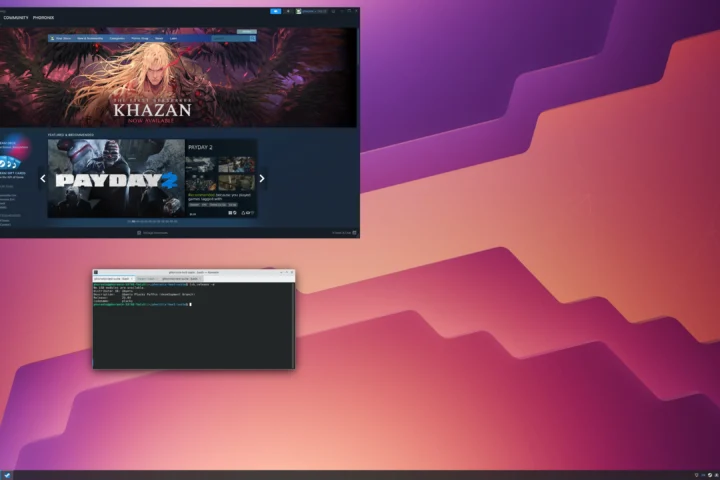The height and width of the screenshot is (480, 720).
Task: Go to the Points Shop
Action: pyautogui.click(x=140, y=39)
